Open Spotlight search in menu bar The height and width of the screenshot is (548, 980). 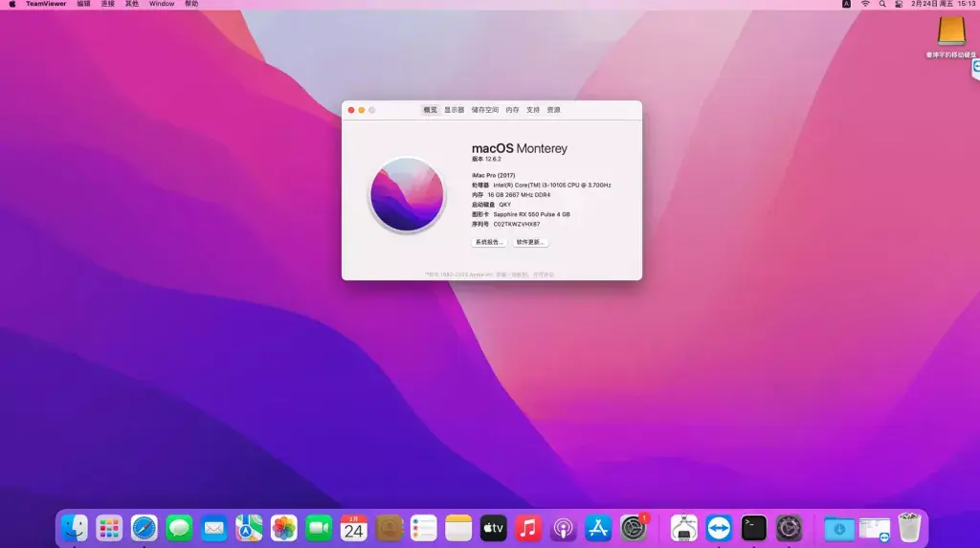pyautogui.click(x=881, y=4)
